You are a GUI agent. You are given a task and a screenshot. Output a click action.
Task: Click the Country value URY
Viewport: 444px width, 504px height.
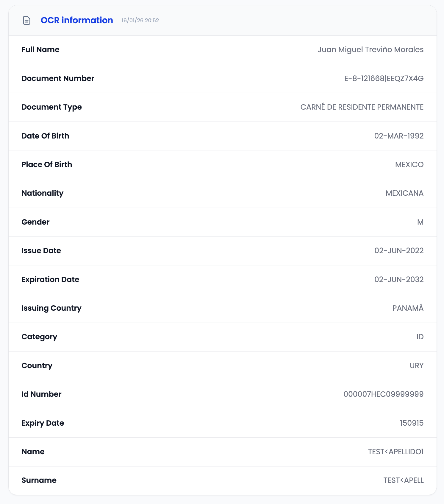pos(416,366)
